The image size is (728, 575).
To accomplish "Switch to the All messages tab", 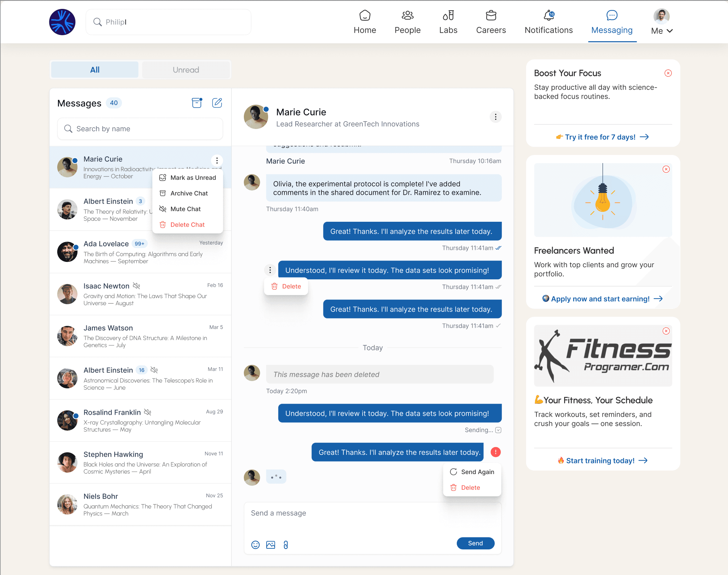I will pos(95,70).
